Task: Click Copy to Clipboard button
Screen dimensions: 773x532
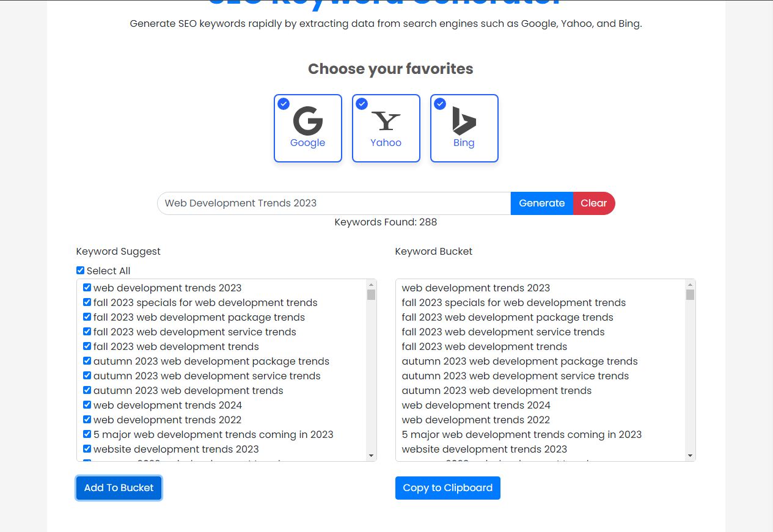Action: coord(447,488)
